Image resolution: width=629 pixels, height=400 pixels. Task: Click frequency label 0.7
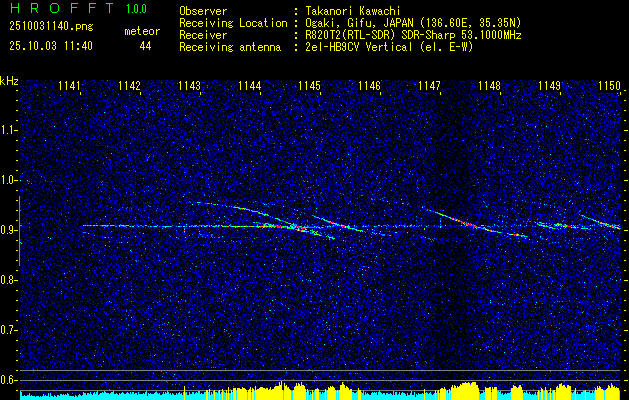tap(7, 330)
